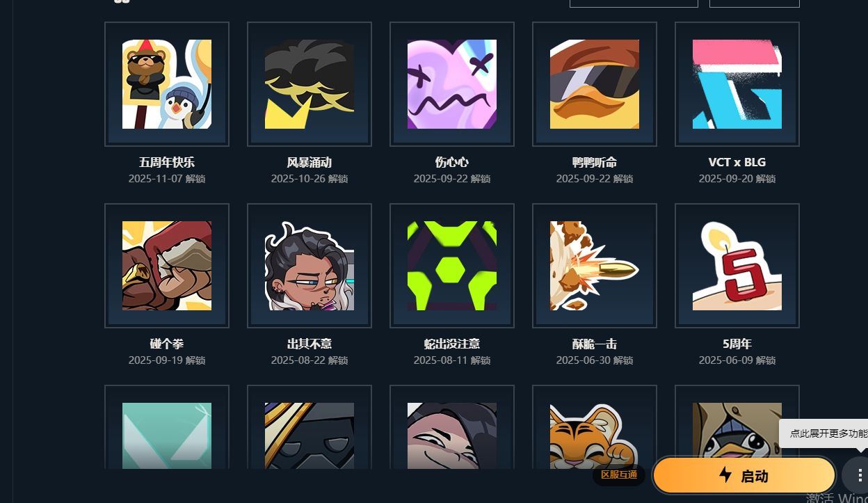Viewport: 868px width, 503px height.
Task: Select the hooded penguin spray in bottom row
Action: tap(737, 427)
